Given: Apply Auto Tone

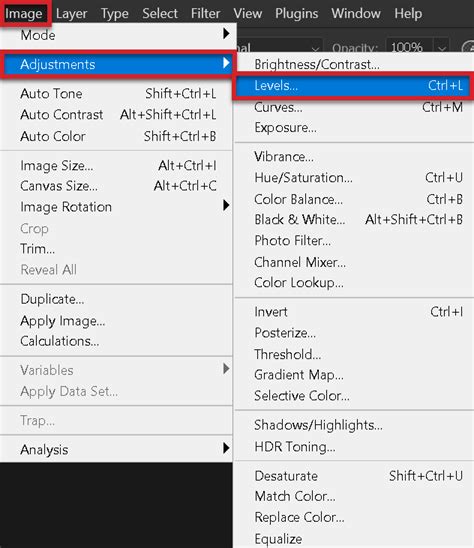Looking at the screenshot, I should (x=116, y=94).
